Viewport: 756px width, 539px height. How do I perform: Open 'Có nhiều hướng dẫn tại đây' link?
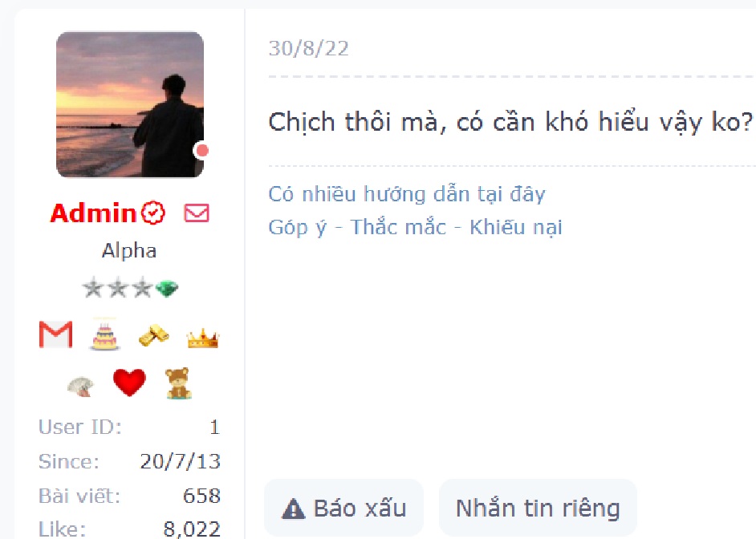406,195
